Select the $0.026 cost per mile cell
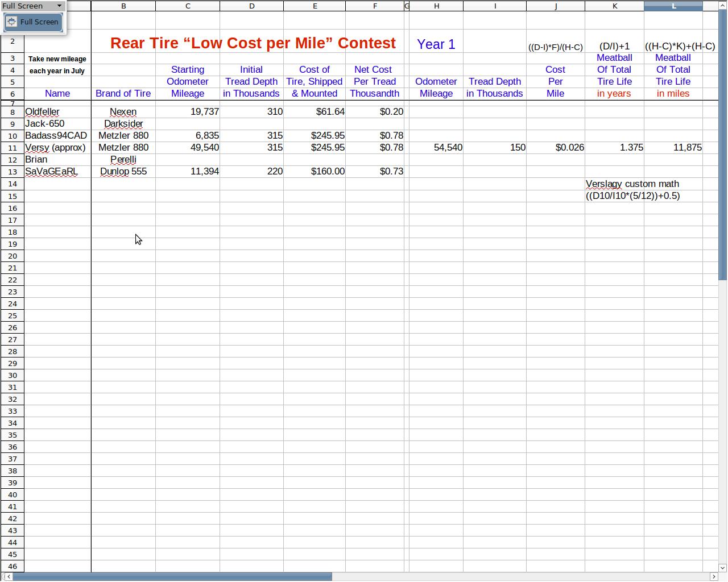Image resolution: width=728 pixels, height=582 pixels. tap(555, 148)
